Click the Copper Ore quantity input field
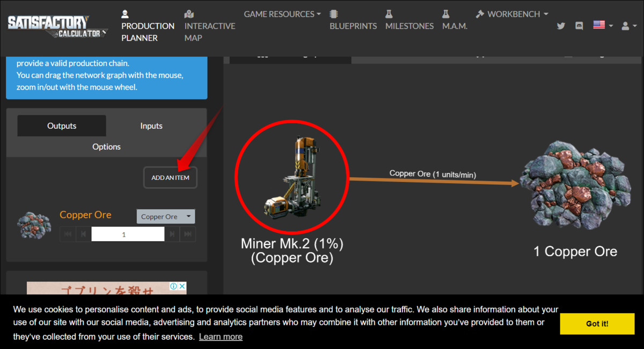Viewport: 644px width, 349px height. 128,234
